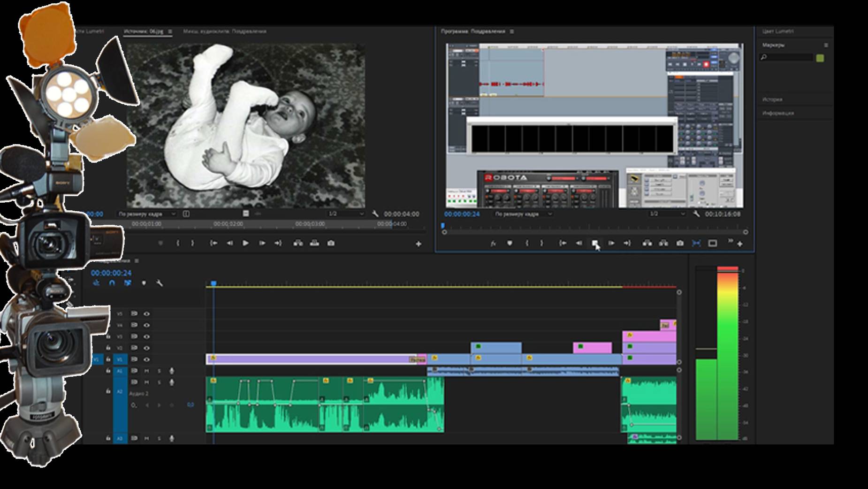Toggle linked selection in timeline
This screenshot has width=868, height=489.
128,283
